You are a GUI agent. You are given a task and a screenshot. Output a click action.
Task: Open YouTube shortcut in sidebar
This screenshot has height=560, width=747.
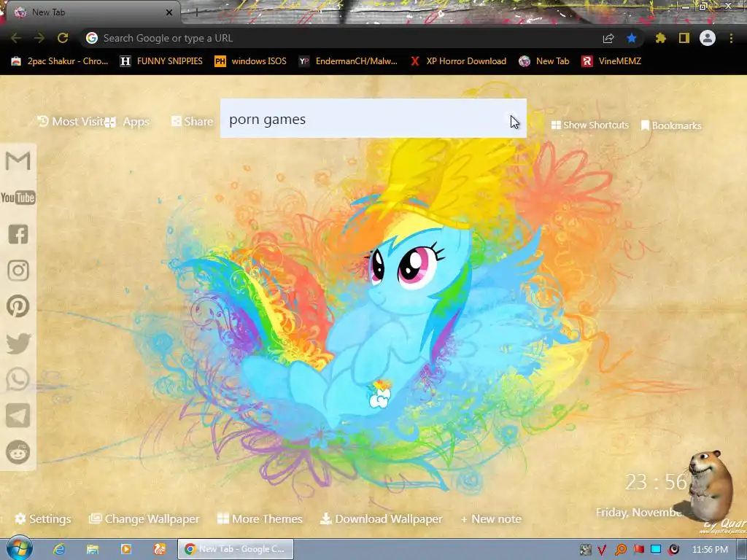coord(18,198)
